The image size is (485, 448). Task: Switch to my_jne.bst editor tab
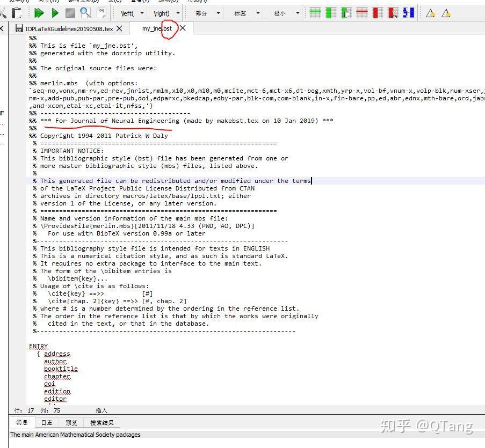(x=157, y=28)
